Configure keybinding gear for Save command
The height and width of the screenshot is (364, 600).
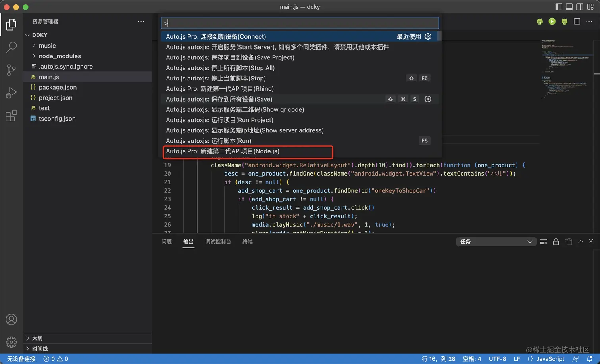[428, 99]
